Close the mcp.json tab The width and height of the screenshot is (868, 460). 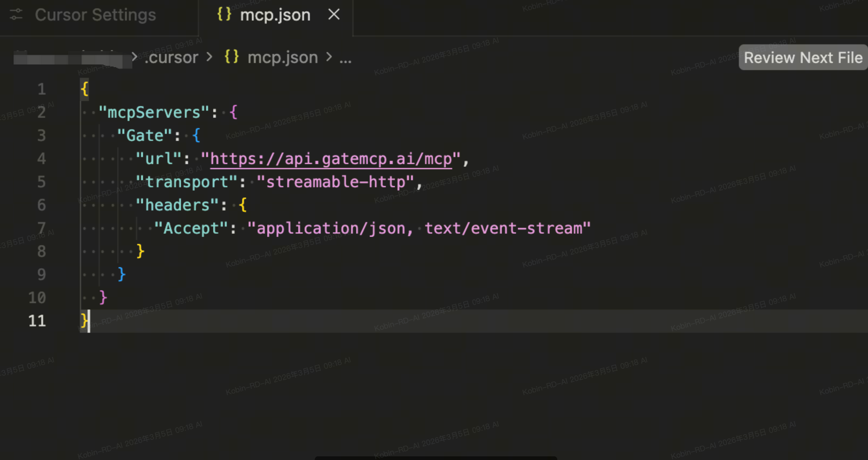pos(334,14)
